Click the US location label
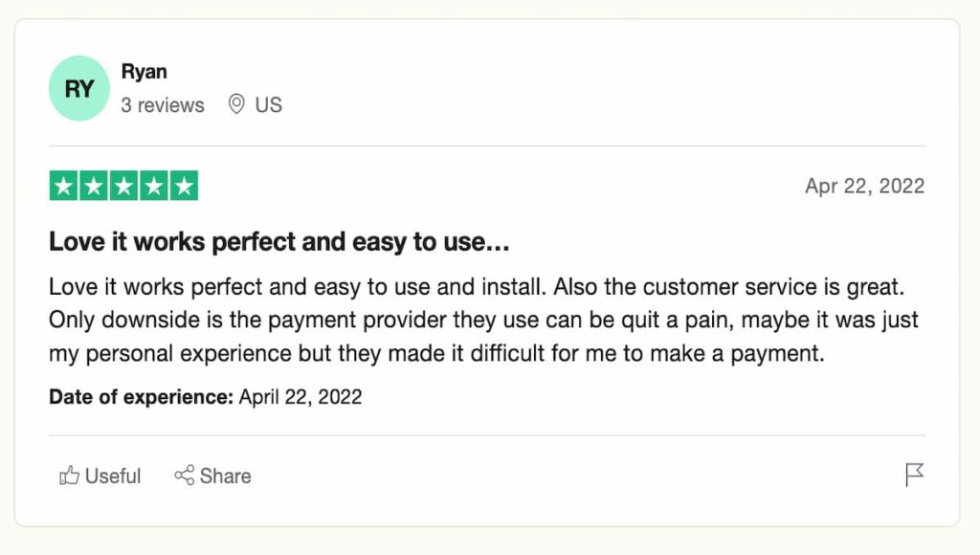The height and width of the screenshot is (555, 980). point(269,104)
